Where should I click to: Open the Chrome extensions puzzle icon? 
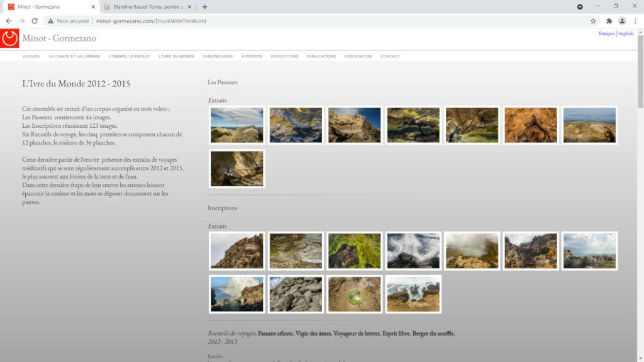pyautogui.click(x=609, y=21)
